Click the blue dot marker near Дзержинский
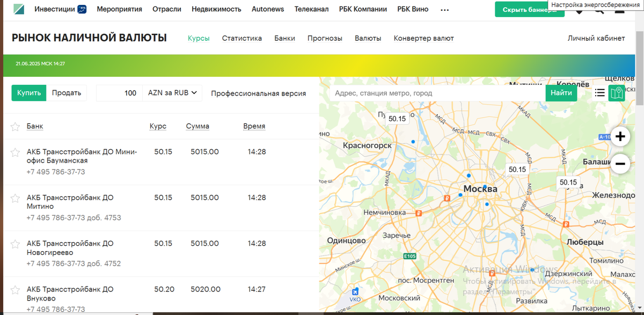The image size is (644, 315). 532,270
